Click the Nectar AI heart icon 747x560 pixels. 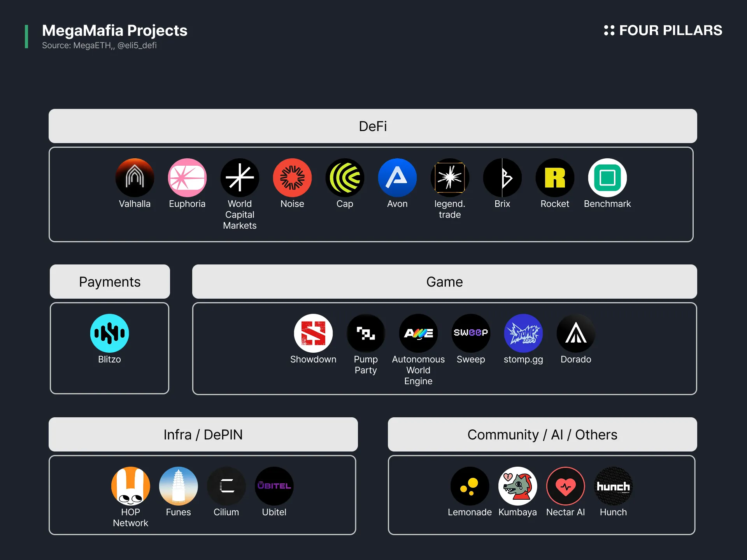coord(565,486)
